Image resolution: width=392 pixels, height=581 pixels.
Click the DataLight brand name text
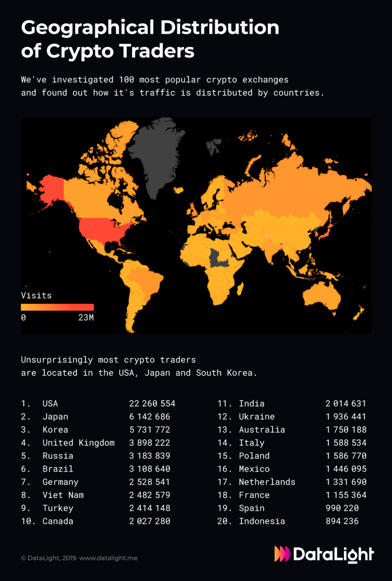pyautogui.click(x=333, y=554)
